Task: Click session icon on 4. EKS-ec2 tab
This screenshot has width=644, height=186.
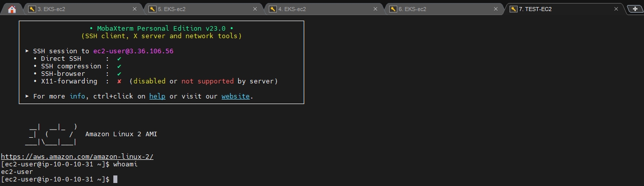Action: pos(273,9)
